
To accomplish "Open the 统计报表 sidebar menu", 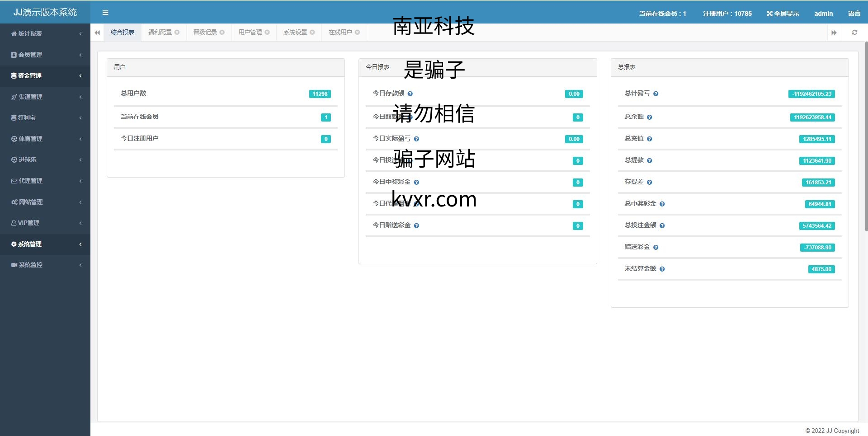I will (45, 33).
